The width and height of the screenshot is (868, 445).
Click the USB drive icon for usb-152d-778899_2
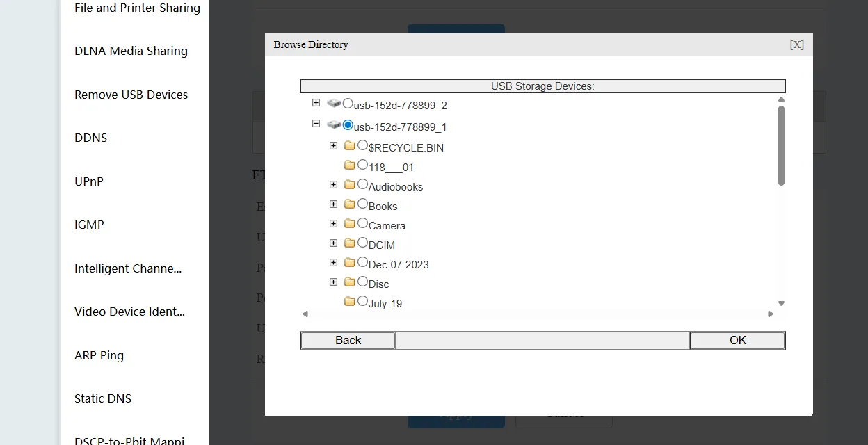click(334, 103)
